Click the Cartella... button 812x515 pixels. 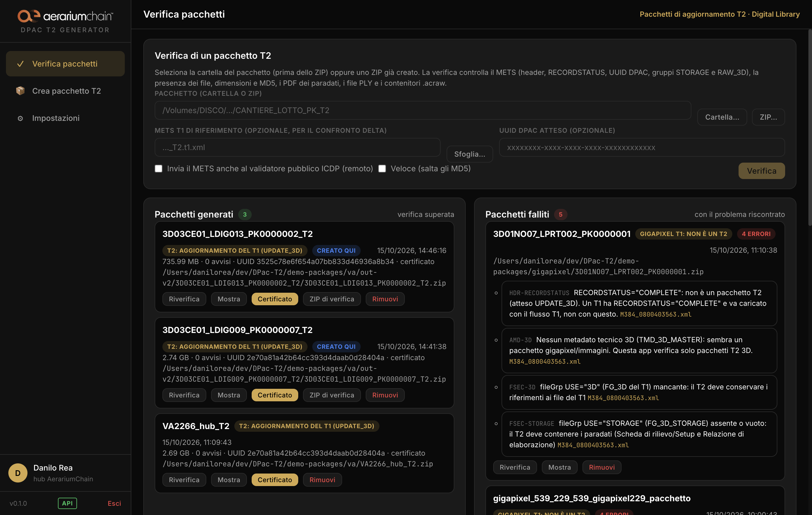(722, 117)
